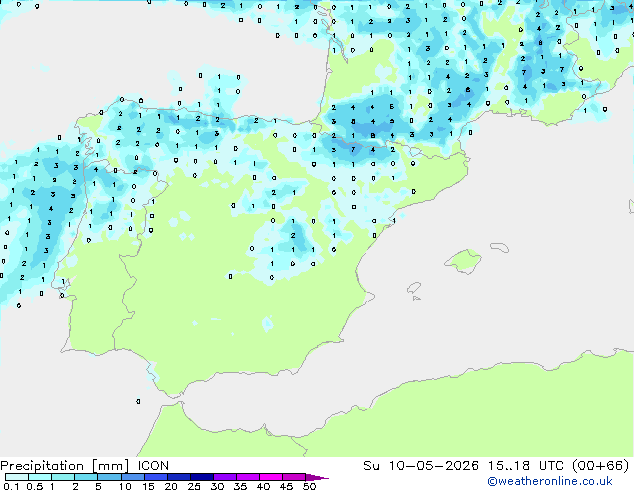Click the "0.1" legend scale value

(11, 486)
